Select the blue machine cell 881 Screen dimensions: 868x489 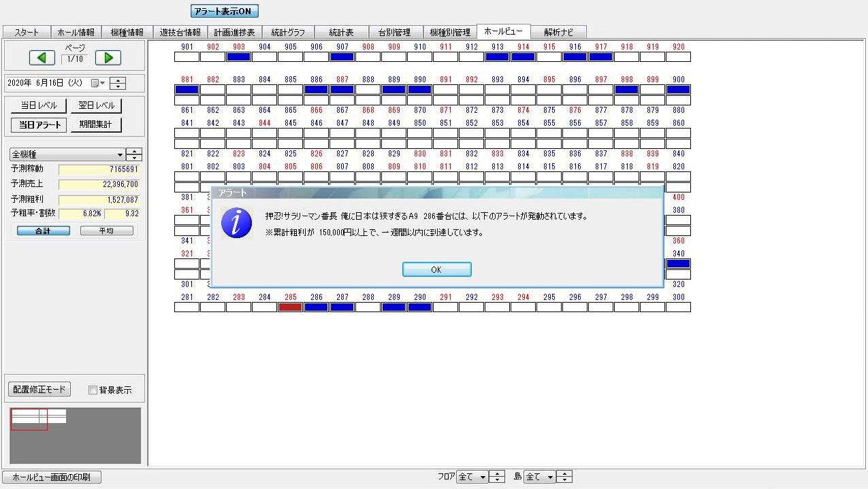[x=187, y=90]
